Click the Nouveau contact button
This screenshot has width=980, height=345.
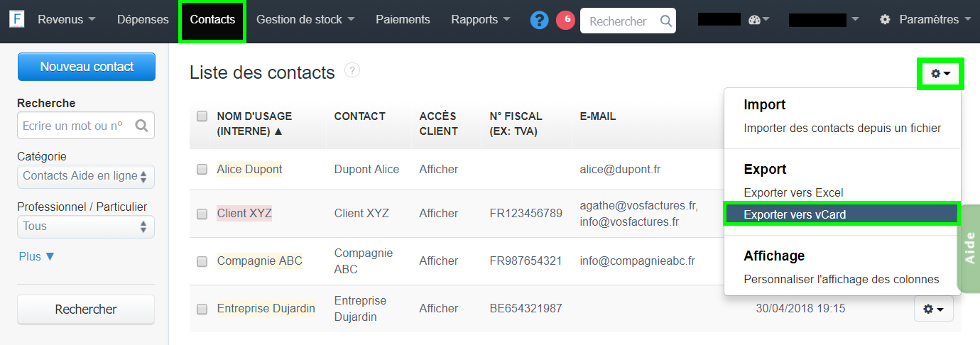(87, 67)
